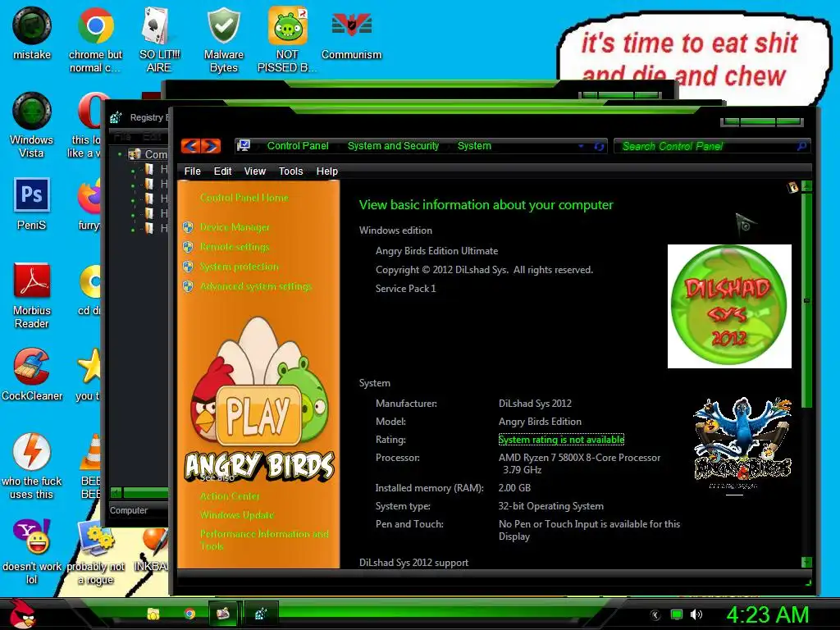Click the volume speaker tray icon
This screenshot has width=840, height=630.
point(696,614)
